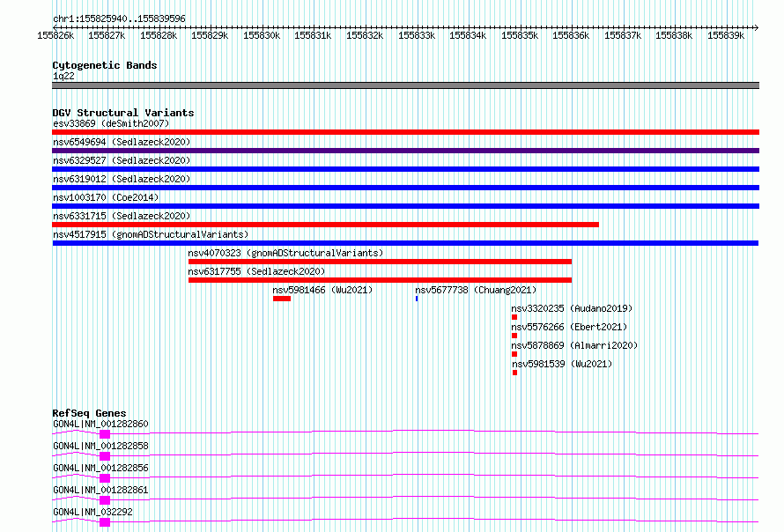Open GON4L|NM_001282856 transcript label
This screenshot has height=532, width=784.
tap(100, 468)
